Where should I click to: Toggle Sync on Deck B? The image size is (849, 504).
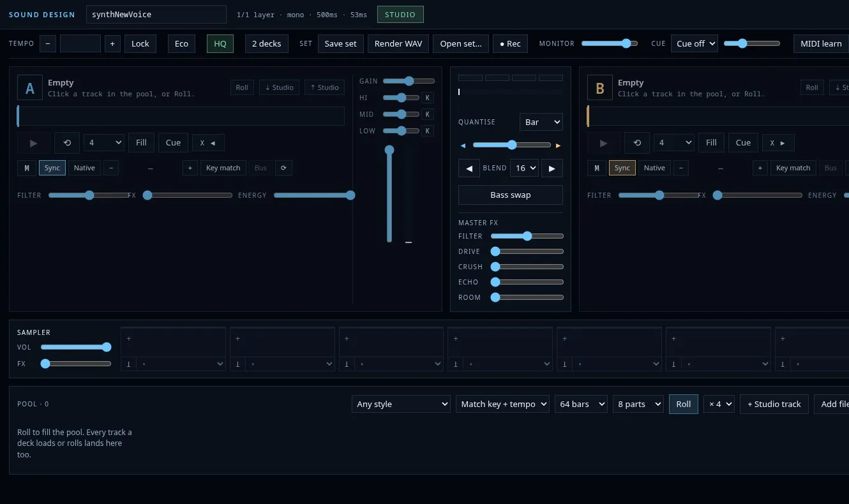[x=622, y=168]
